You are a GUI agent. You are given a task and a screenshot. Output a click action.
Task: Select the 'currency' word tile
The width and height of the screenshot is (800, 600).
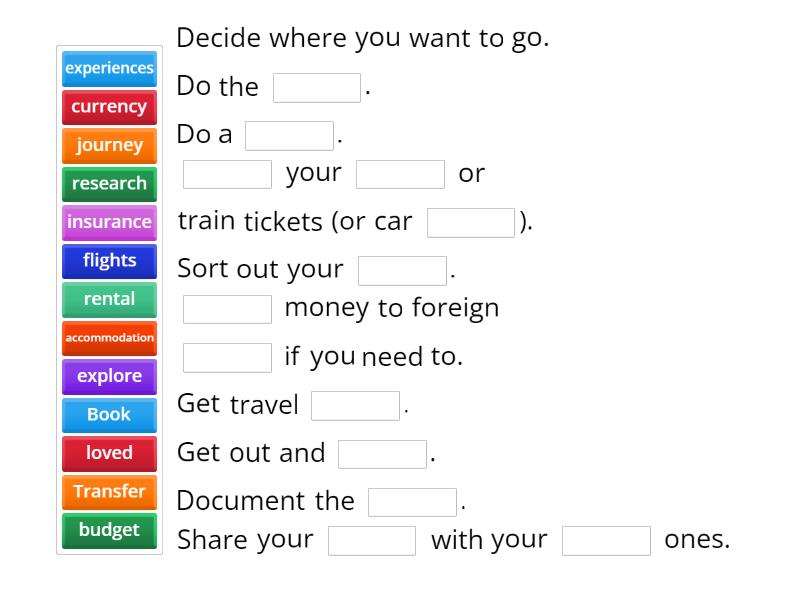[x=109, y=107]
